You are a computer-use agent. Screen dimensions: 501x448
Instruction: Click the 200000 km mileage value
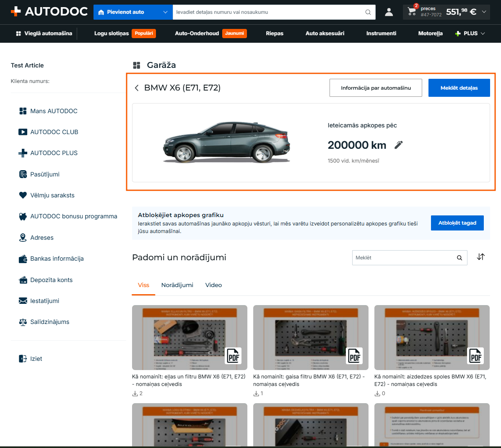point(357,145)
